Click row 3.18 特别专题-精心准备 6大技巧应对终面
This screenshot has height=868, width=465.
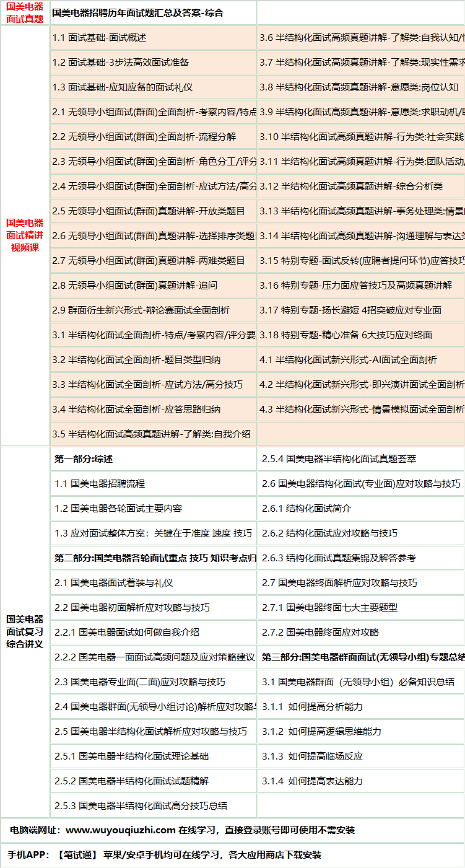tap(361, 335)
